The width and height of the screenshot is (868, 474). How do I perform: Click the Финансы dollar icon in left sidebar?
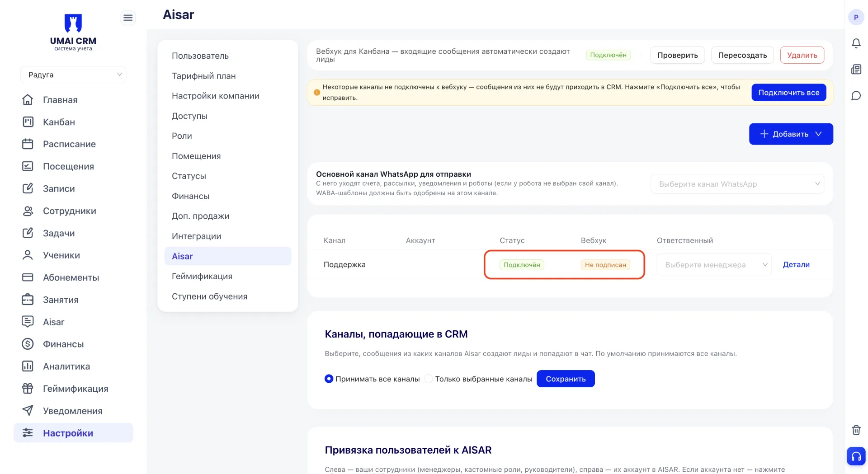pyautogui.click(x=28, y=344)
